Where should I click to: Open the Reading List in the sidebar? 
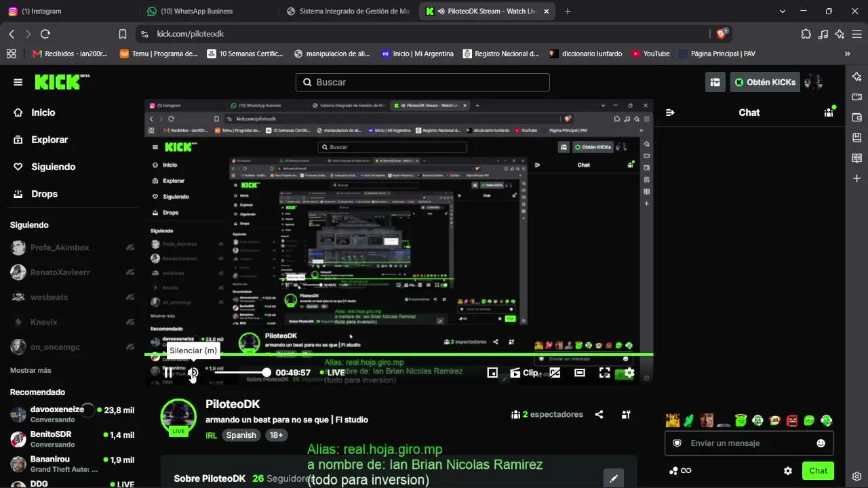[x=857, y=158]
